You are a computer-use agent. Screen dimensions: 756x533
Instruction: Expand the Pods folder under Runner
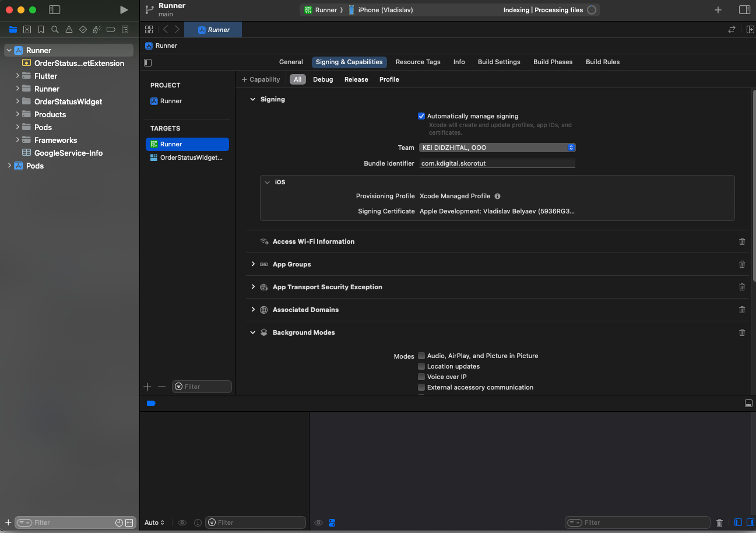pos(17,127)
